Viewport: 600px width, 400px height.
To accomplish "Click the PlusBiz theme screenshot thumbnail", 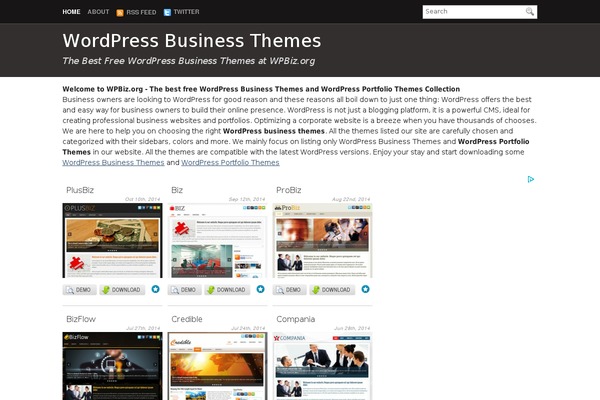I will coord(112,240).
